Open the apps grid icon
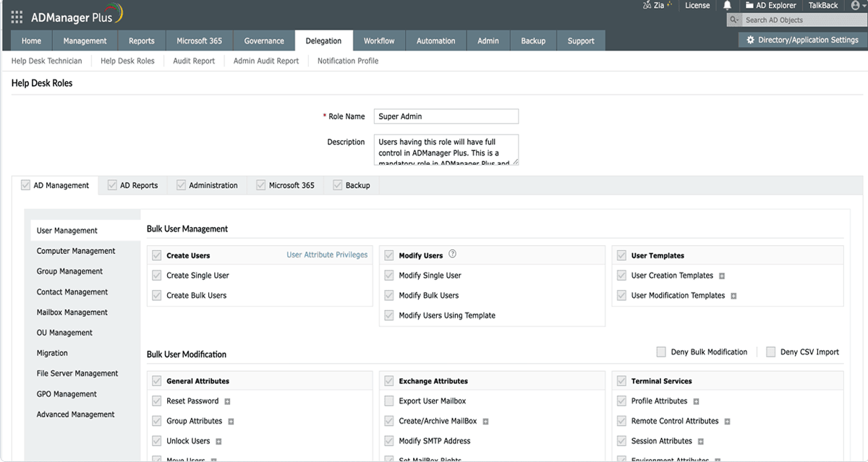The image size is (868, 462). (x=17, y=17)
